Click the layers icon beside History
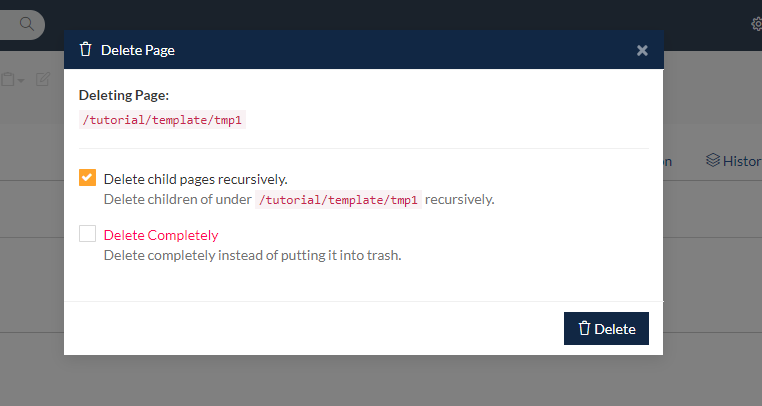This screenshot has width=762, height=406. 713,160
